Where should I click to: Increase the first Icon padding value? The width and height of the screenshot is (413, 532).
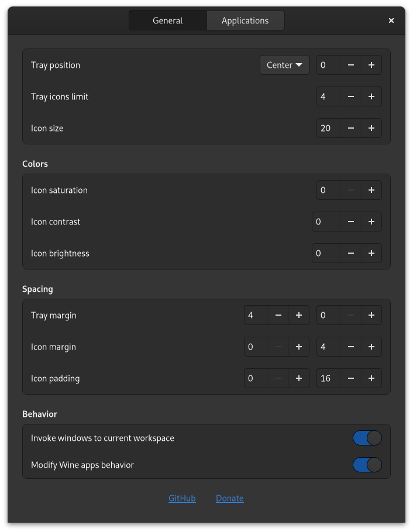(x=299, y=378)
